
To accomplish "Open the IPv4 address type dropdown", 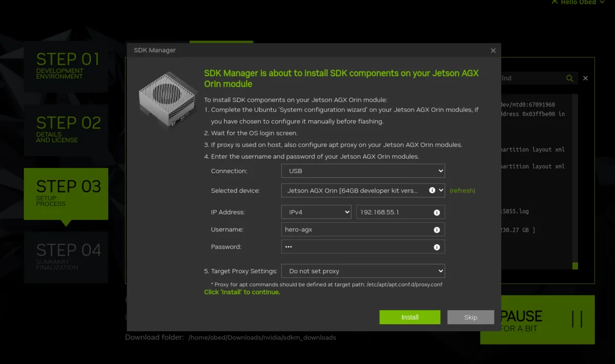I will click(316, 212).
